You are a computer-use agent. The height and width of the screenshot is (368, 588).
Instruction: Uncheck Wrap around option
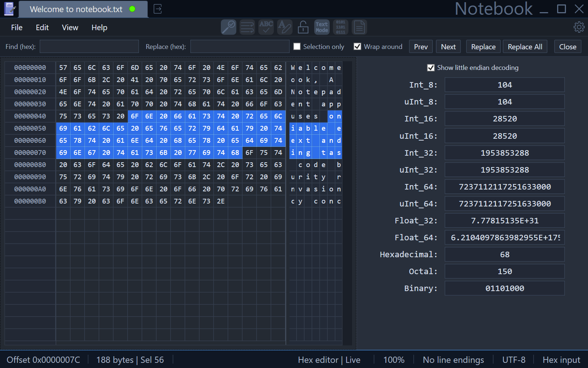coord(357,46)
